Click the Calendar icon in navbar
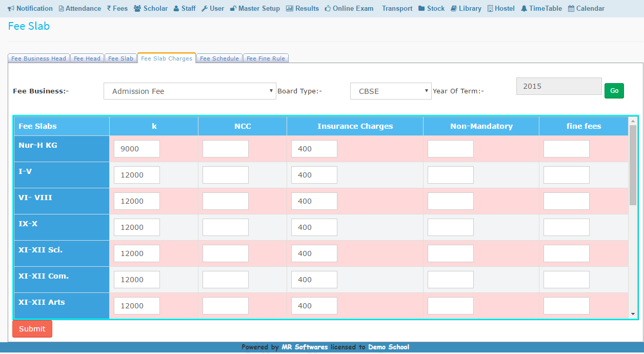The image size is (644, 354). tap(571, 9)
